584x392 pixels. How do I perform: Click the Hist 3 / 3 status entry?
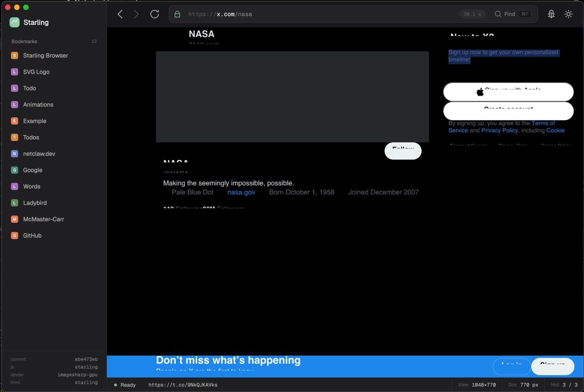coord(564,385)
